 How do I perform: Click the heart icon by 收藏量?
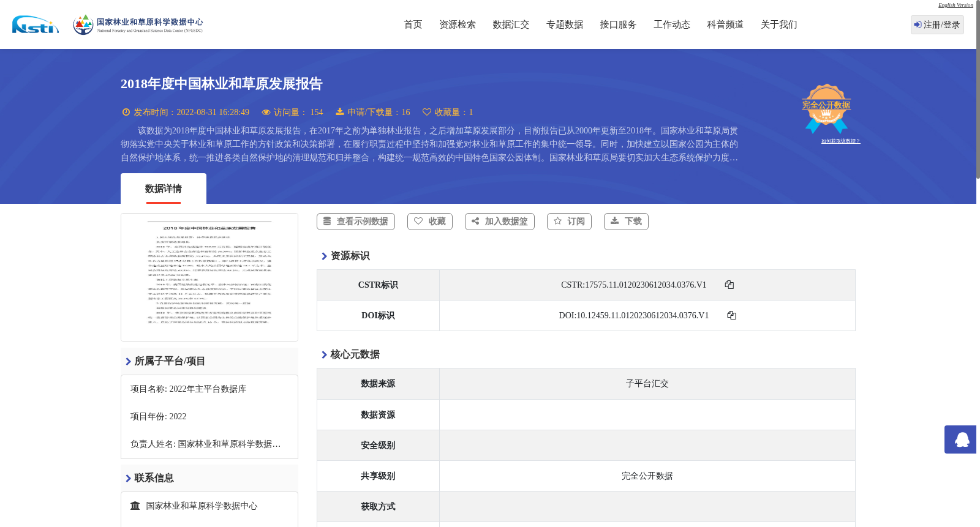click(427, 112)
